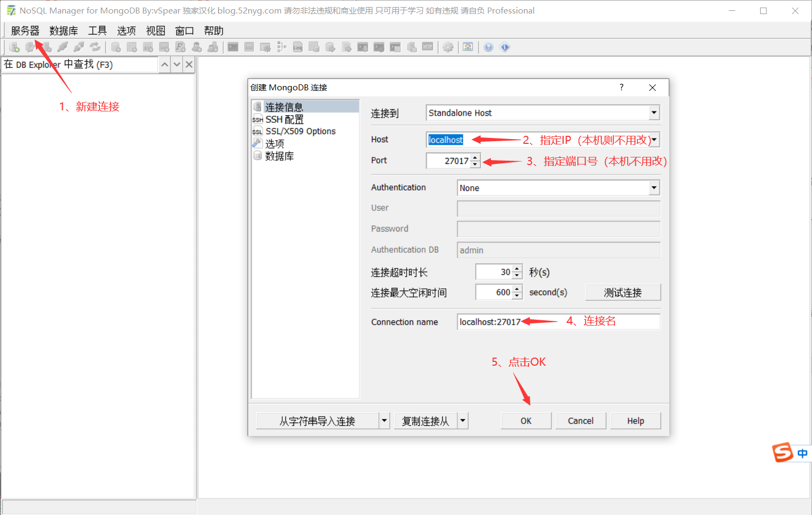Expand the Host field dropdown arrow
The width and height of the screenshot is (812, 515).
click(x=654, y=140)
